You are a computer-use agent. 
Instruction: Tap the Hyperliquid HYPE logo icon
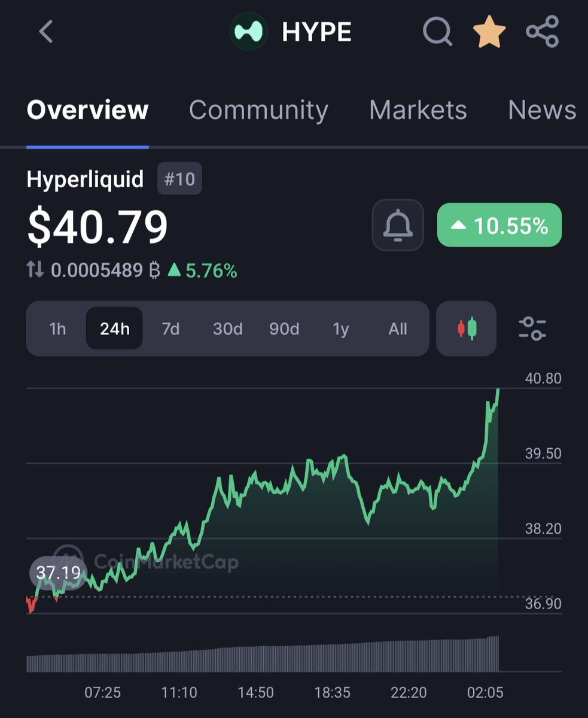[x=249, y=32]
